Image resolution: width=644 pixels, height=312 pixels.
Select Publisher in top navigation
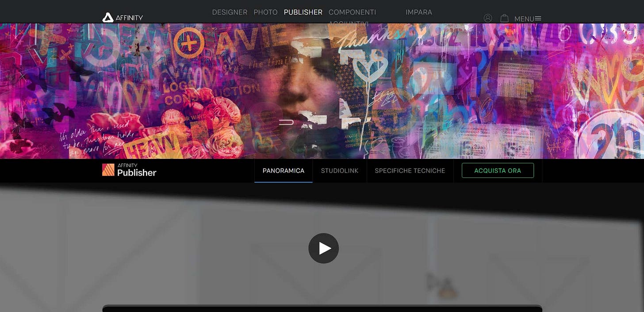click(303, 12)
